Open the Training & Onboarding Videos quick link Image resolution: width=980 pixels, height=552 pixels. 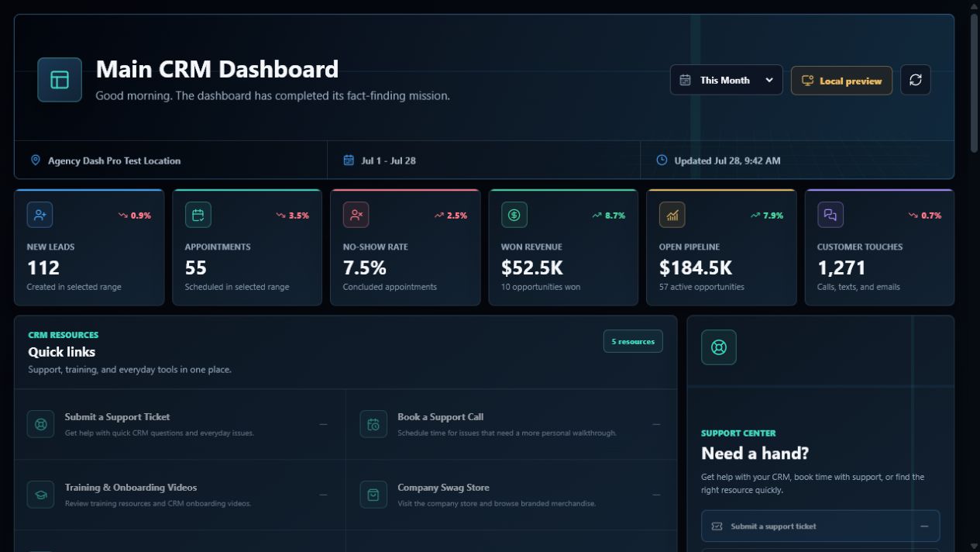click(180, 495)
